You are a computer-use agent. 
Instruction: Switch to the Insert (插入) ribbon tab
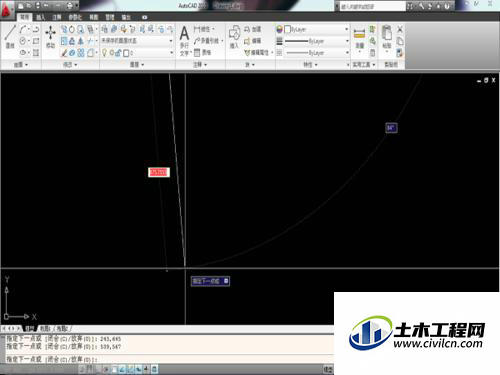(x=40, y=17)
